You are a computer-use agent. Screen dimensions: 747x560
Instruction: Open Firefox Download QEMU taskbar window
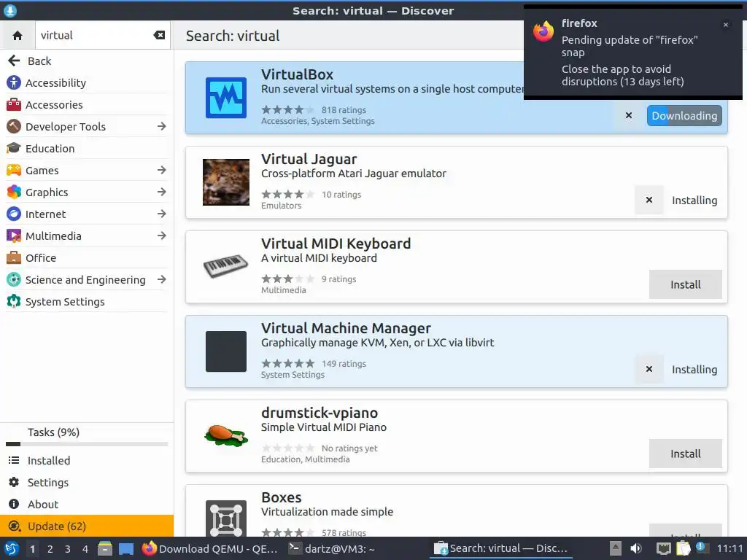[210, 549]
